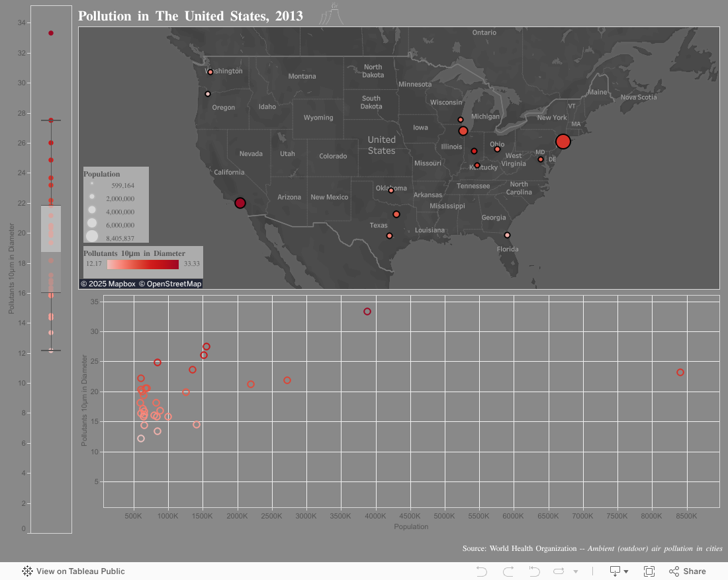
Task: Click the factory smokestack logo beside title
Action: point(332,14)
